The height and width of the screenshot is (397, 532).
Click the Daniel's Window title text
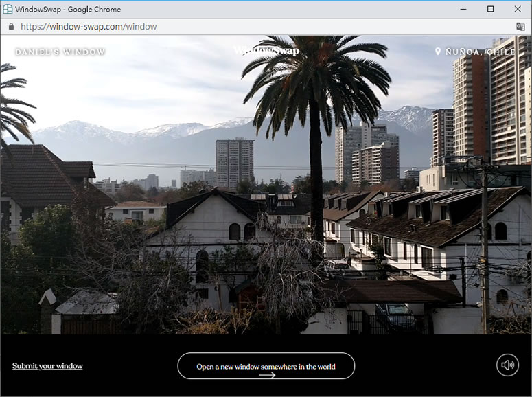coord(60,52)
